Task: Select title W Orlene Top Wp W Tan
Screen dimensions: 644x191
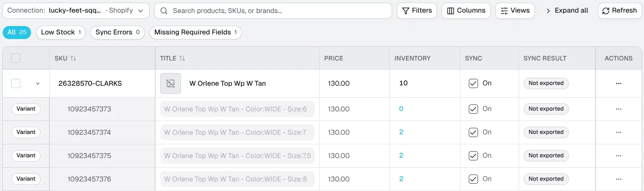Action: click(228, 83)
